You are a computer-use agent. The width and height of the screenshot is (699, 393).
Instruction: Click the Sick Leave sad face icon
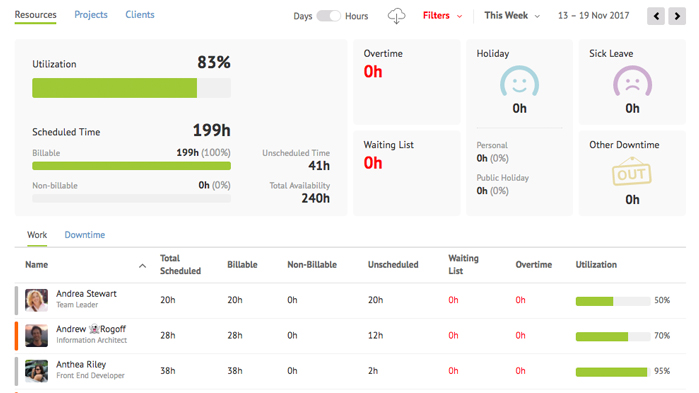[632, 81]
